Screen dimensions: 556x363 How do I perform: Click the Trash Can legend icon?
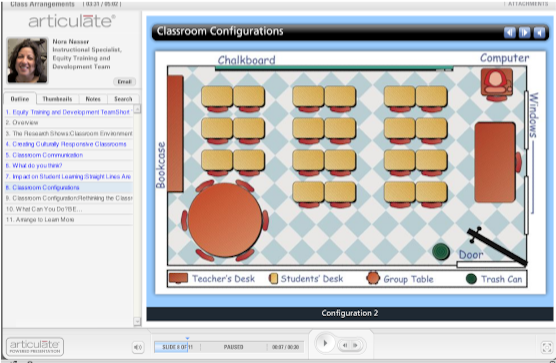coord(471,279)
